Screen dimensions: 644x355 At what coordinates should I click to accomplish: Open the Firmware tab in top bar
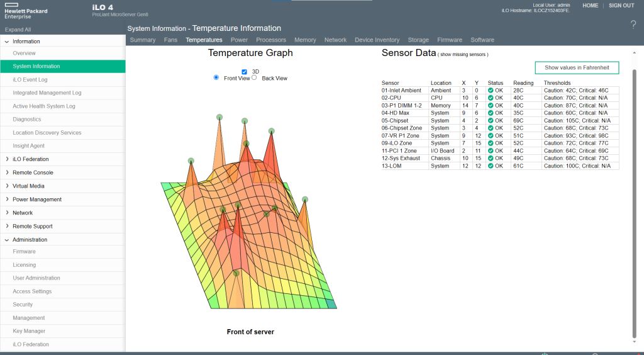[449, 40]
